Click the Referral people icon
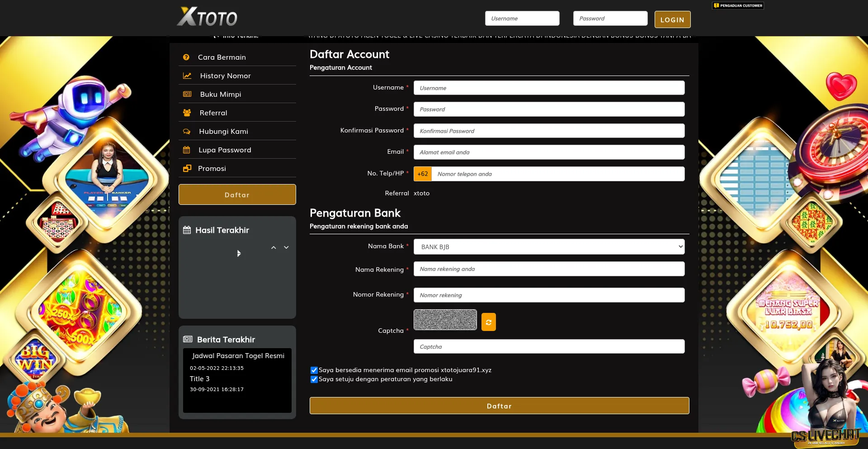This screenshot has width=868, height=449. click(x=187, y=113)
